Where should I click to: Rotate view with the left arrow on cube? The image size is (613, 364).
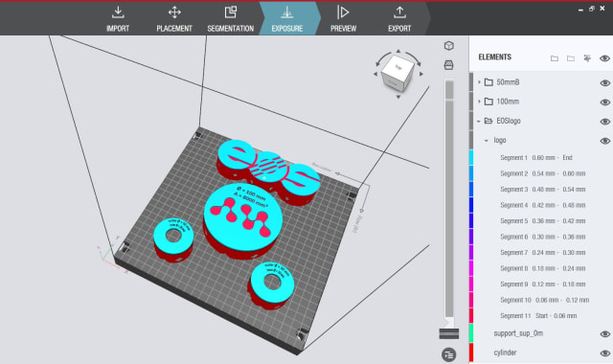(x=375, y=74)
